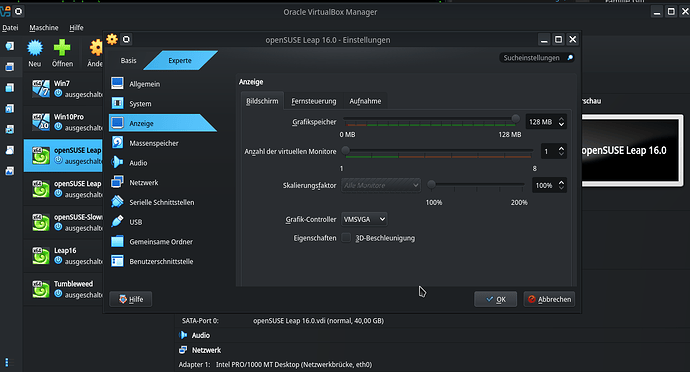Open Serielle Schnittstellen settings category

[x=163, y=202]
